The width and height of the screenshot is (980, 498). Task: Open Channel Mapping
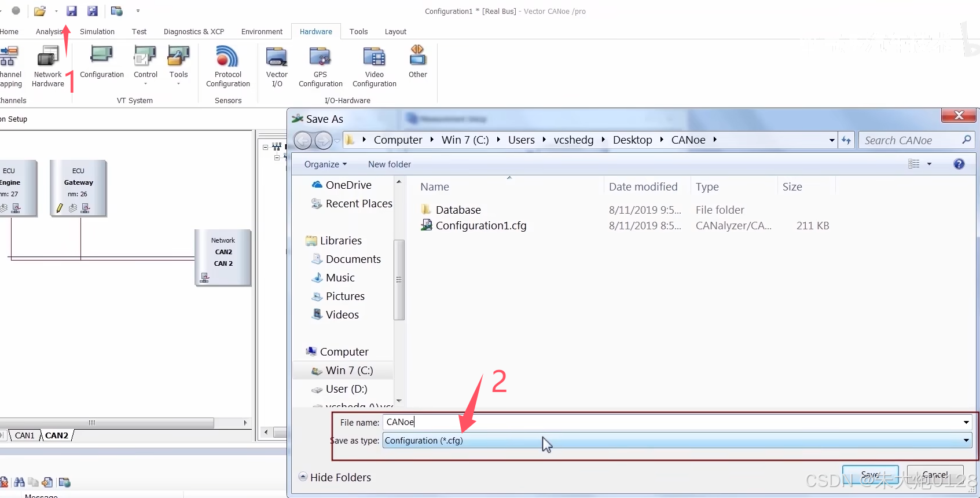(x=10, y=67)
